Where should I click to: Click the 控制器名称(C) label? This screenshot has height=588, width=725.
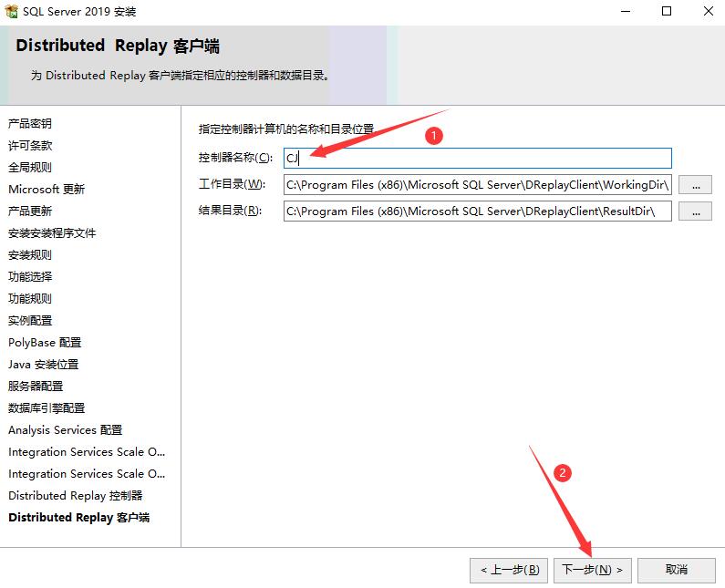pyautogui.click(x=235, y=158)
